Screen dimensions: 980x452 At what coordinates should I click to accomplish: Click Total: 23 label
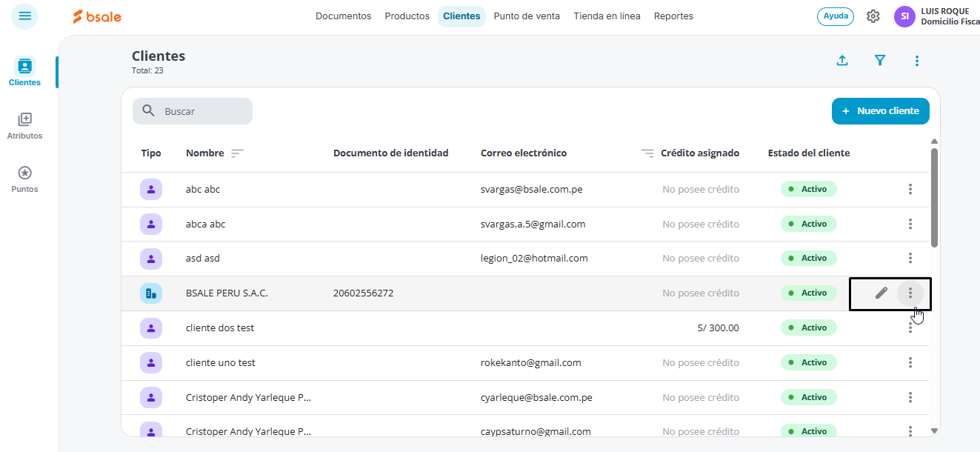147,70
